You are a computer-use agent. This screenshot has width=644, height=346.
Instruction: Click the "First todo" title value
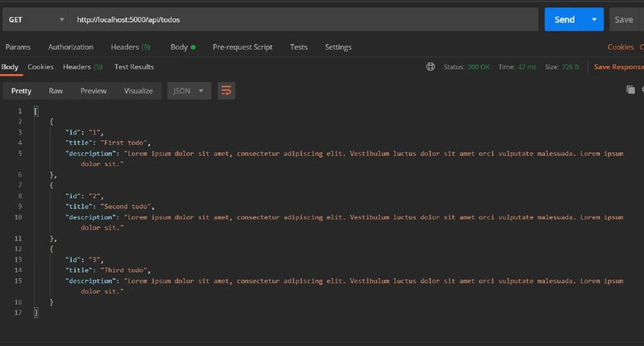126,142
